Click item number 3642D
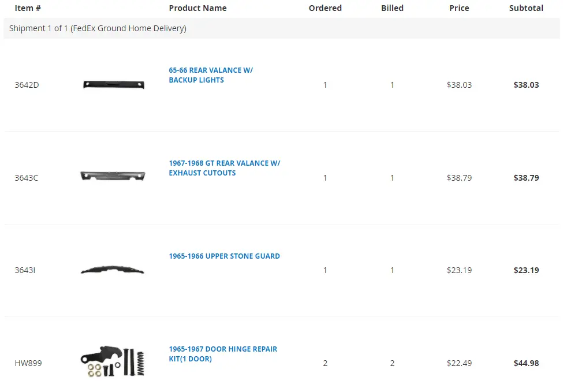This screenshot has width=563, height=392. [x=27, y=85]
